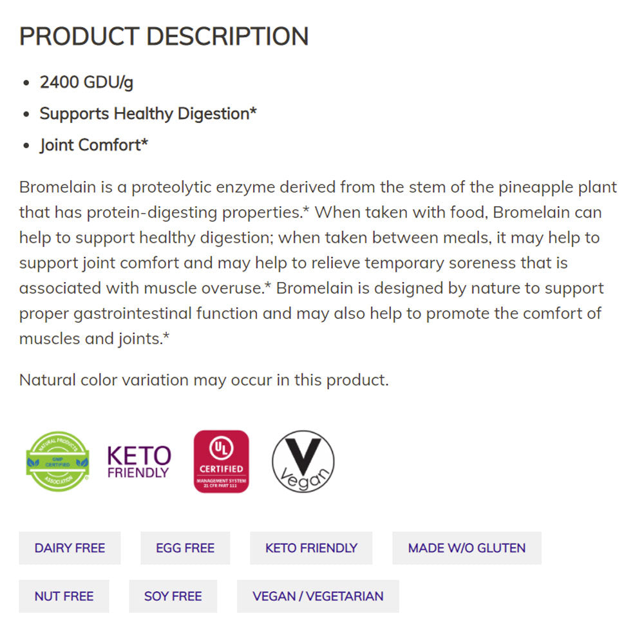Click the green GMP Certified badge
644x644 pixels.
tap(57, 461)
